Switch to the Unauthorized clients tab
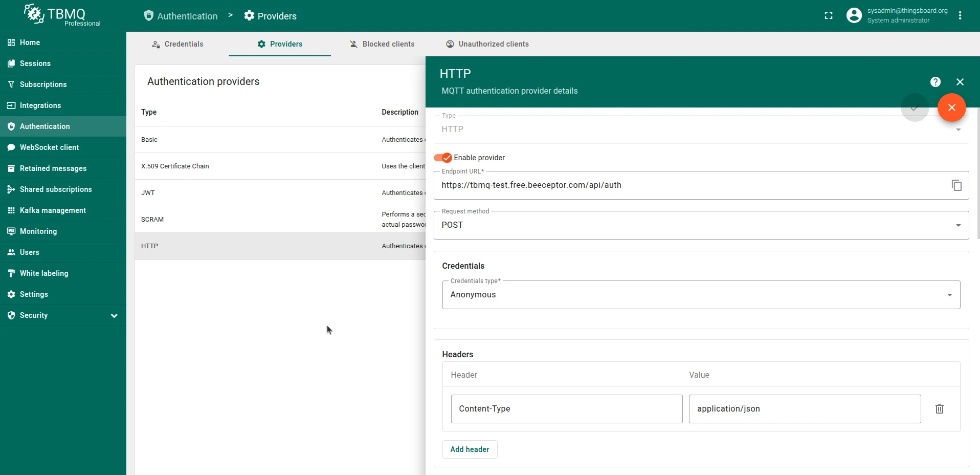Image resolution: width=980 pixels, height=475 pixels. pos(487,44)
